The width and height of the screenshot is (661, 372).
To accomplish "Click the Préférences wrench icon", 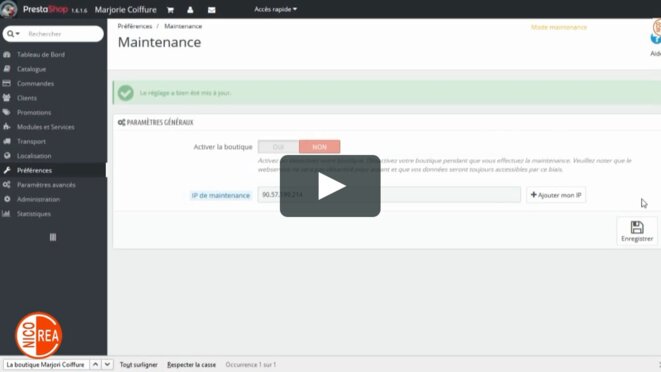I will pyautogui.click(x=7, y=170).
